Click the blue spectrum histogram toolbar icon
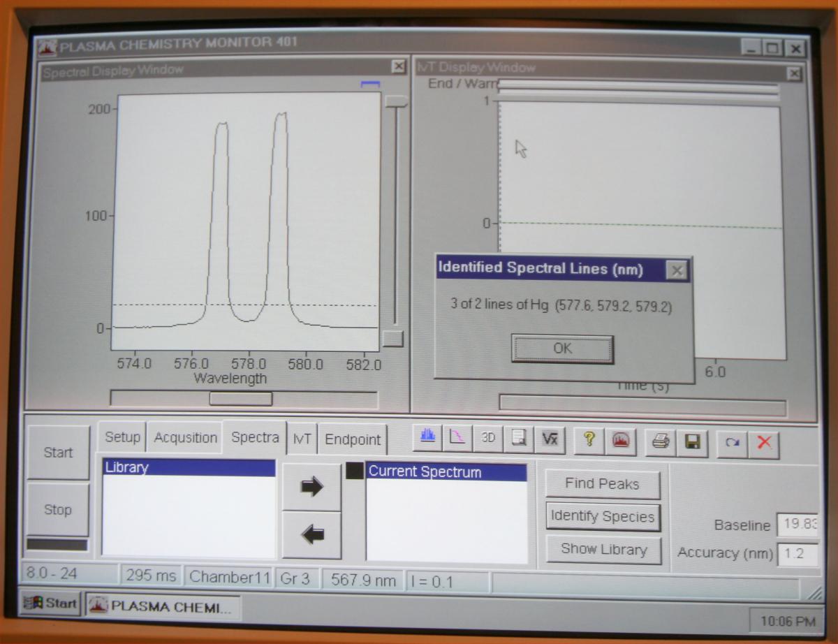 (x=428, y=438)
